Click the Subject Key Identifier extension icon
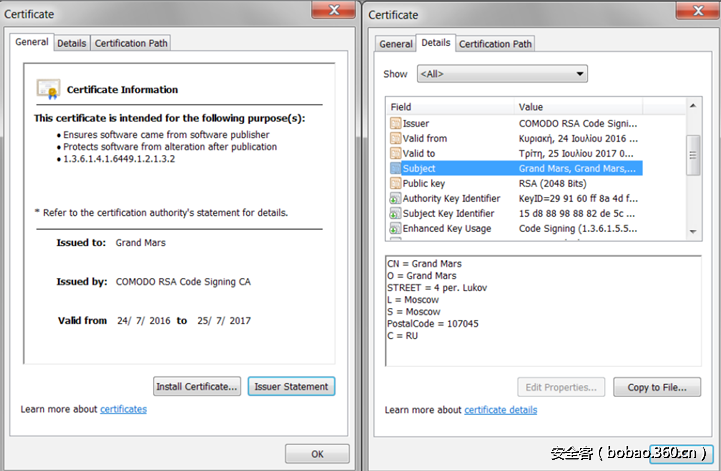721x471 pixels. [x=395, y=214]
